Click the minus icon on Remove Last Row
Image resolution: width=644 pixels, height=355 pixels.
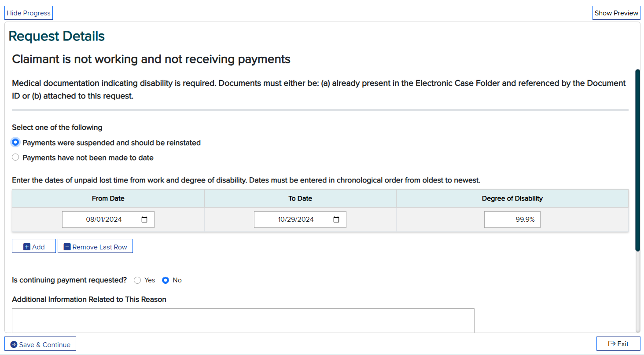67,247
